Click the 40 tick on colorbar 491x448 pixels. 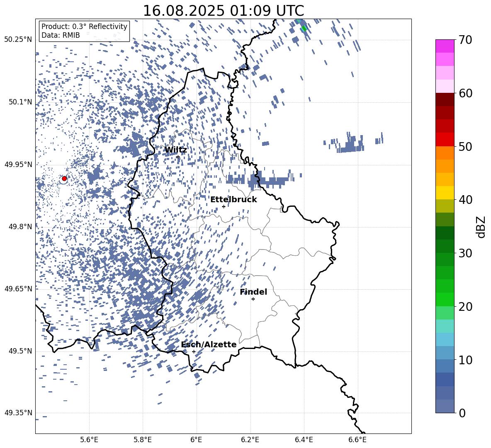pyautogui.click(x=465, y=200)
